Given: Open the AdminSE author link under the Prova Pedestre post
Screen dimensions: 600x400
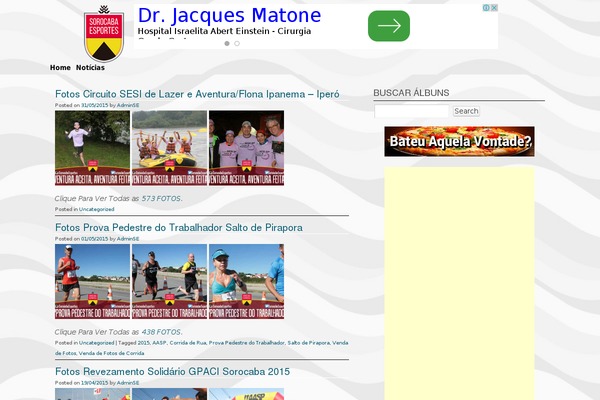Looking at the screenshot, I should [128, 239].
